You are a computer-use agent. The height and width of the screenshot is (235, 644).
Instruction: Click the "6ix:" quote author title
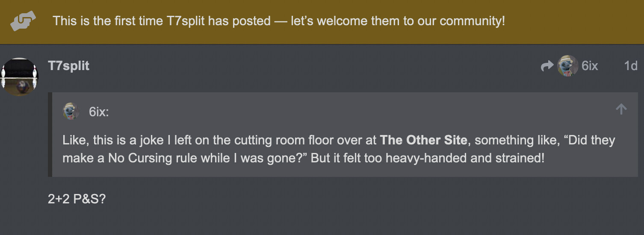click(x=99, y=112)
